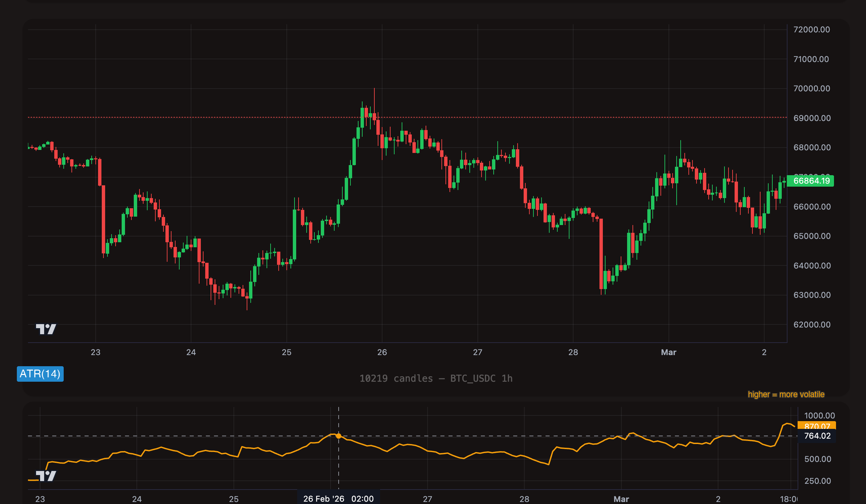
Task: Click the 26 Feb '26 02:00 date tooltip
Action: (338, 499)
